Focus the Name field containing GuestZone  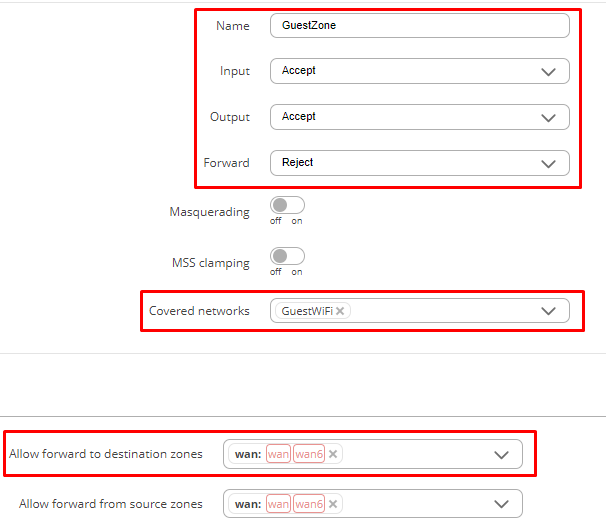pyautogui.click(x=420, y=26)
